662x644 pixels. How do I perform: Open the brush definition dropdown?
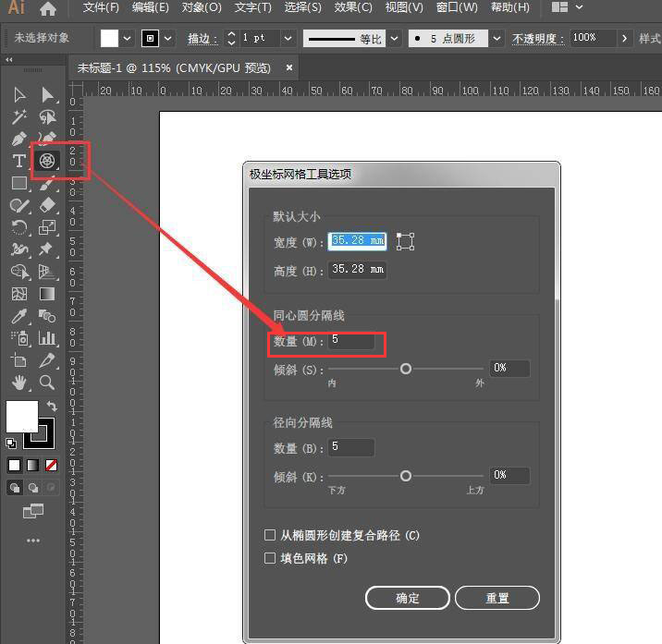tap(496, 39)
